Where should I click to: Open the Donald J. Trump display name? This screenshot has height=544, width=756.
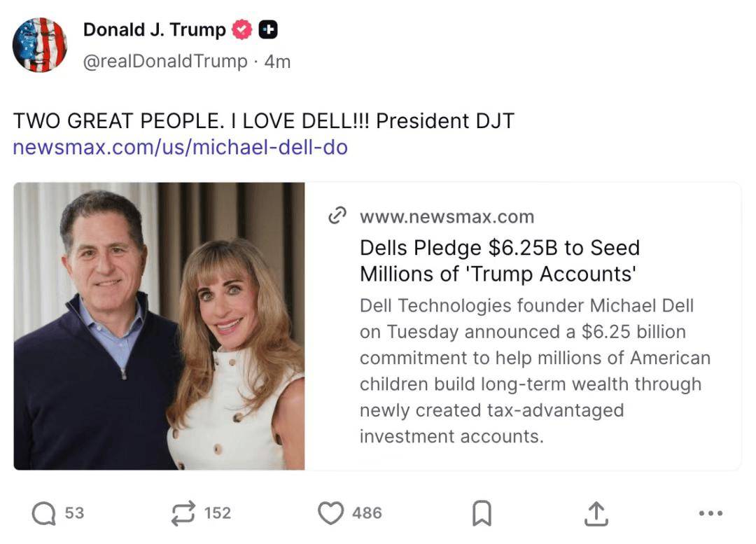[x=154, y=30]
